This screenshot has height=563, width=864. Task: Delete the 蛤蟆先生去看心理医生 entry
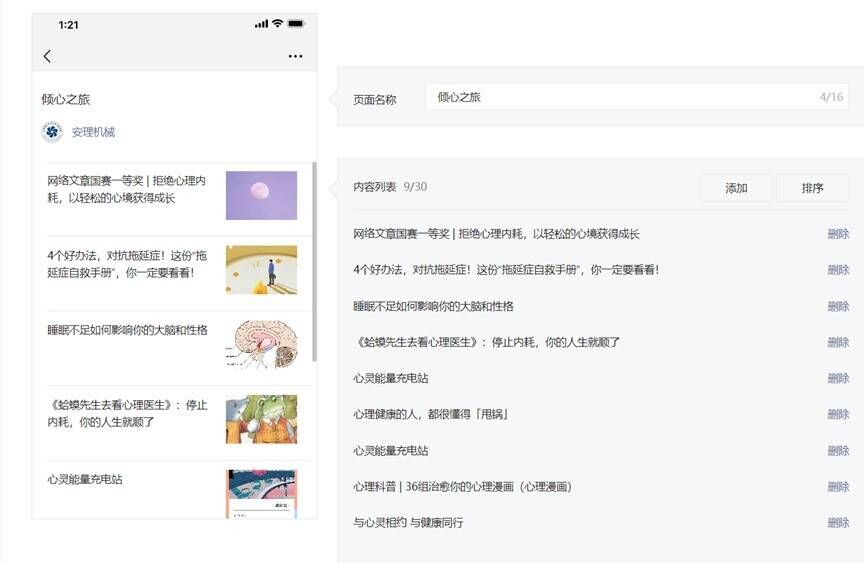838,342
